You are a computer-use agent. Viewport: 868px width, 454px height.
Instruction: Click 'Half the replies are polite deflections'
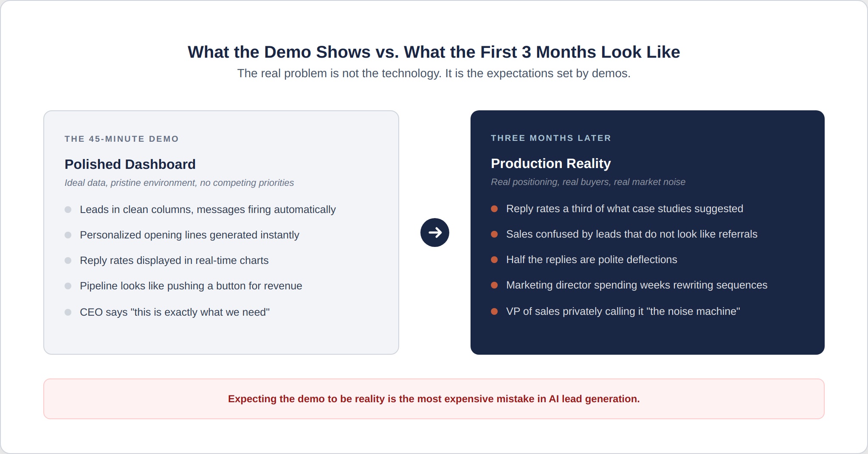(592, 260)
